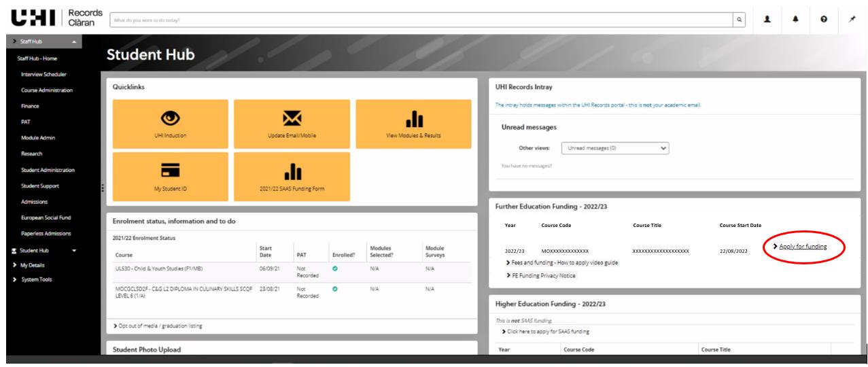Click the search magnifier icon
Screen dimensions: 868x367
click(x=740, y=19)
